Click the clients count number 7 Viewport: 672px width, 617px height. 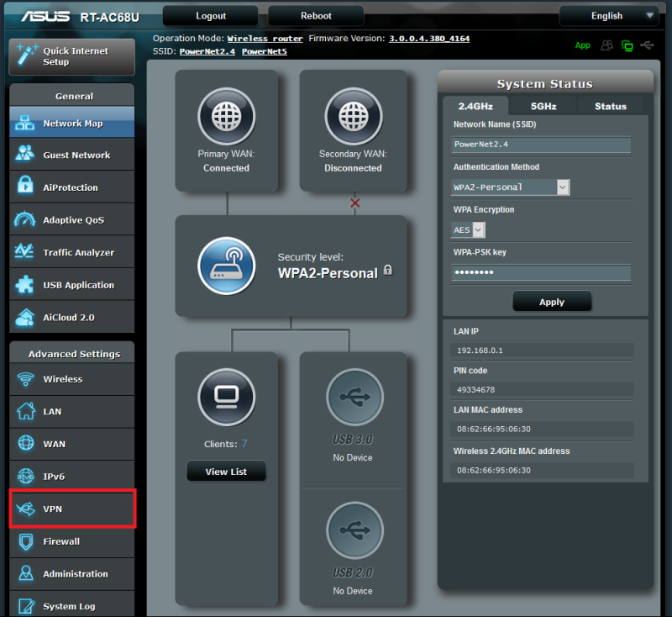tap(244, 443)
